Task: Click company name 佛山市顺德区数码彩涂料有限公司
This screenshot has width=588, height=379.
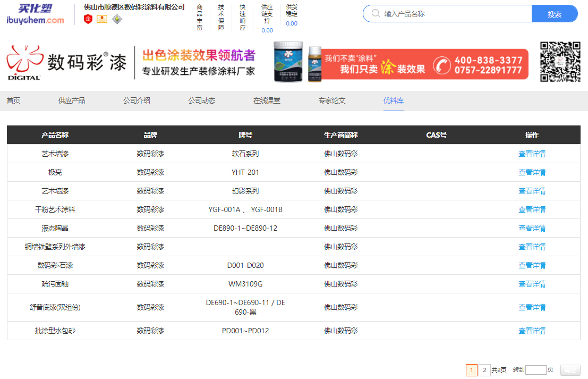Action: coord(134,7)
